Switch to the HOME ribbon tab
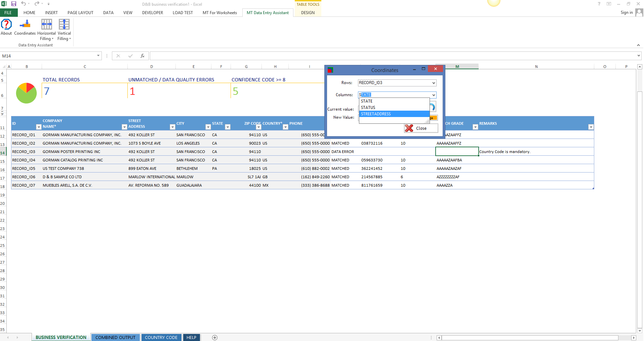The width and height of the screenshot is (644, 341). [x=29, y=13]
